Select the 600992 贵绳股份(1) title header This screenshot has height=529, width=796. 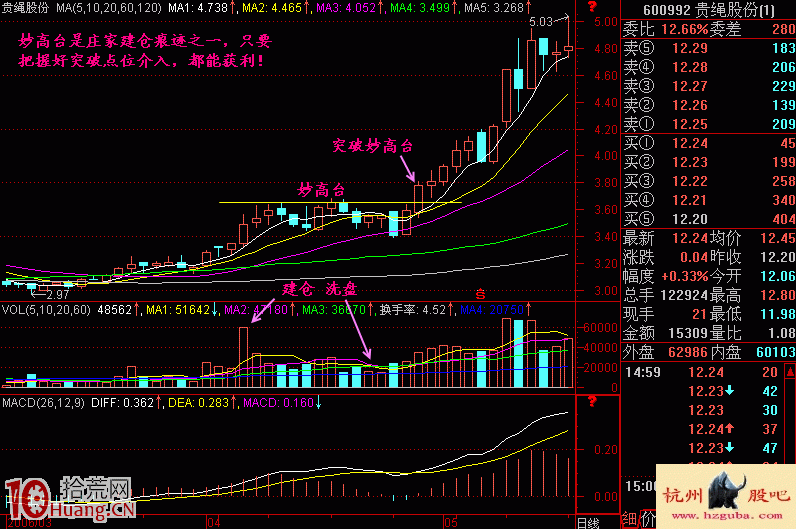pos(709,10)
